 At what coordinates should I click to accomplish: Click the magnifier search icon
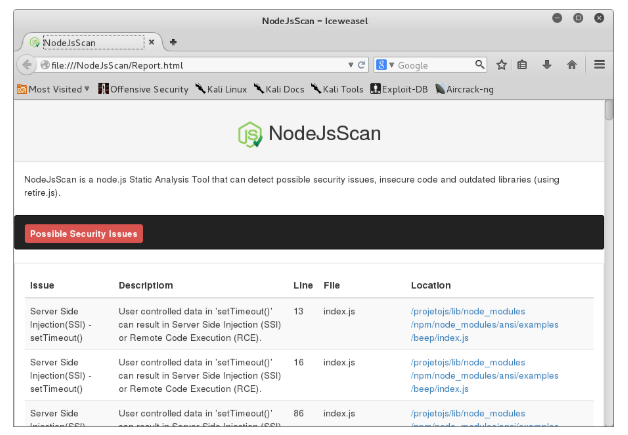click(479, 64)
